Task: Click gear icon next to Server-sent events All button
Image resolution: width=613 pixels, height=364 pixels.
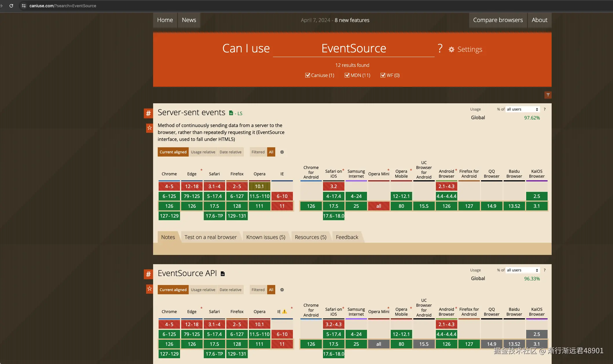Action: click(x=282, y=152)
